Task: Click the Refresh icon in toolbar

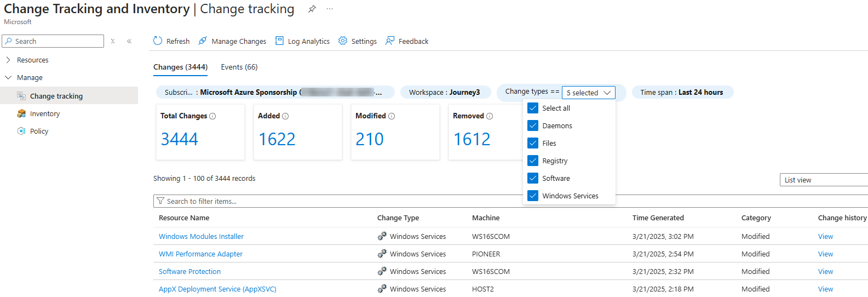Action: coord(158,41)
